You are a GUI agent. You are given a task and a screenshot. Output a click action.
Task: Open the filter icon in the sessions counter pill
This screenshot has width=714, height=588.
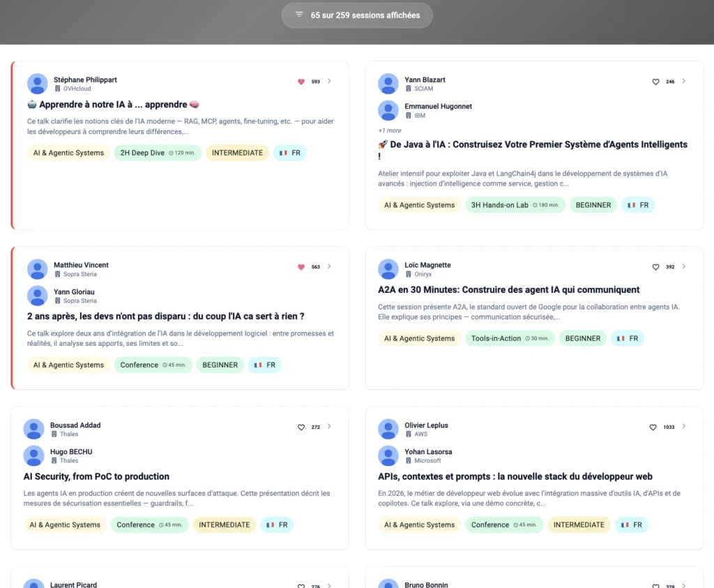299,15
